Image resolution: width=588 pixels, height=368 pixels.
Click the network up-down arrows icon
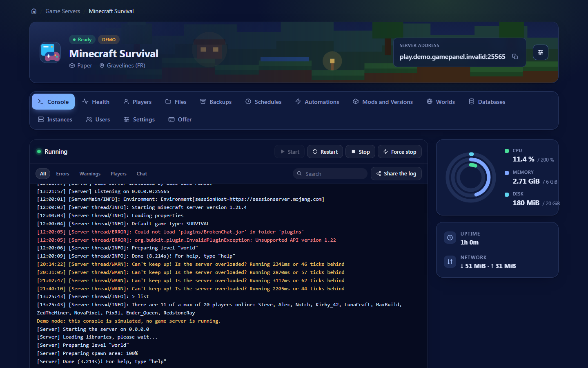tap(450, 262)
